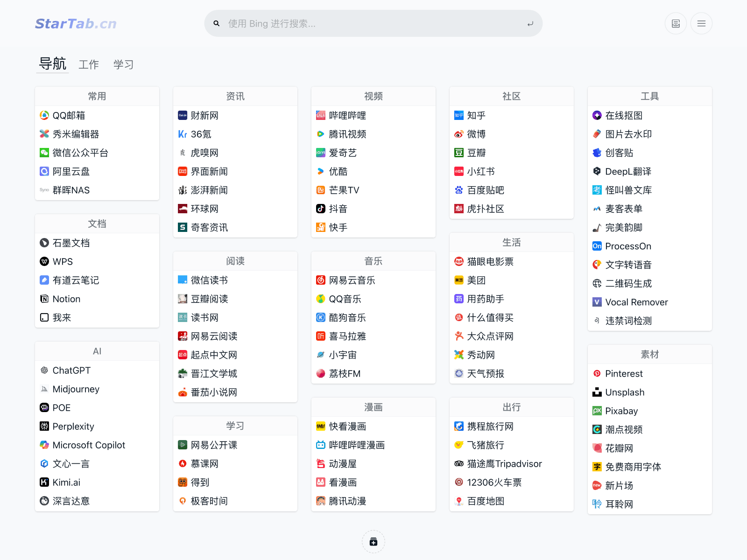Click the notes icon beside the hamburger menu

click(676, 23)
